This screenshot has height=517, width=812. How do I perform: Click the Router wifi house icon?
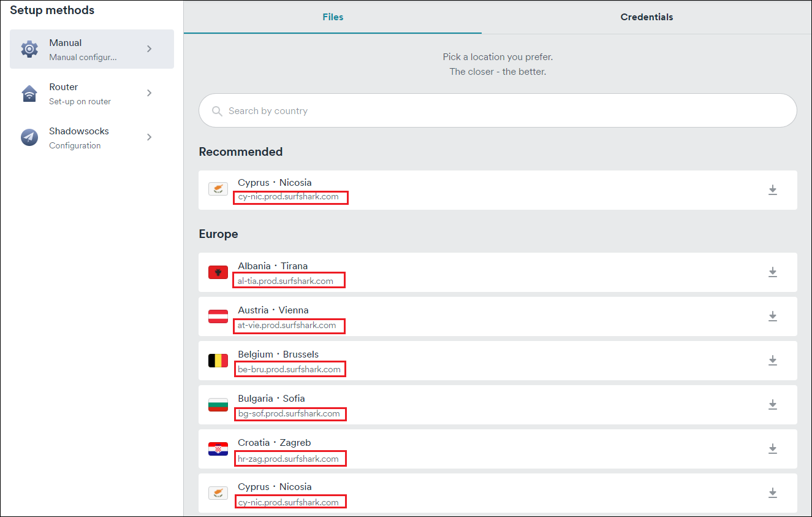coord(29,93)
